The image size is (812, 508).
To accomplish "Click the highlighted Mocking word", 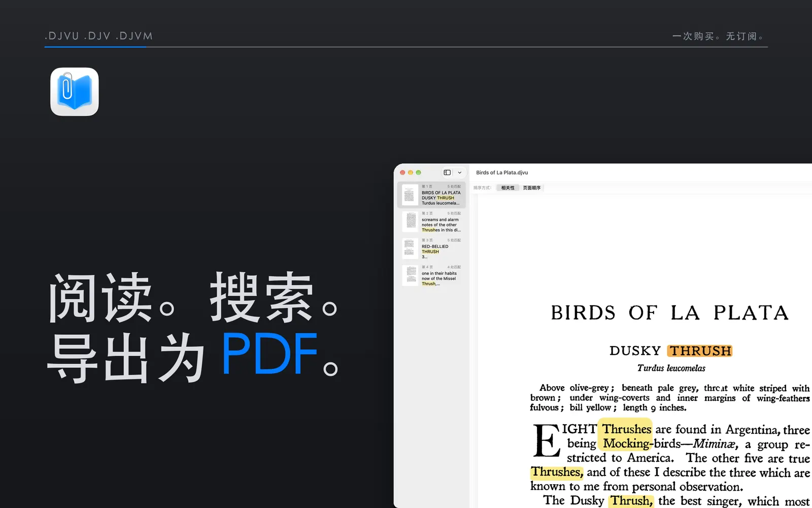I will click(626, 443).
